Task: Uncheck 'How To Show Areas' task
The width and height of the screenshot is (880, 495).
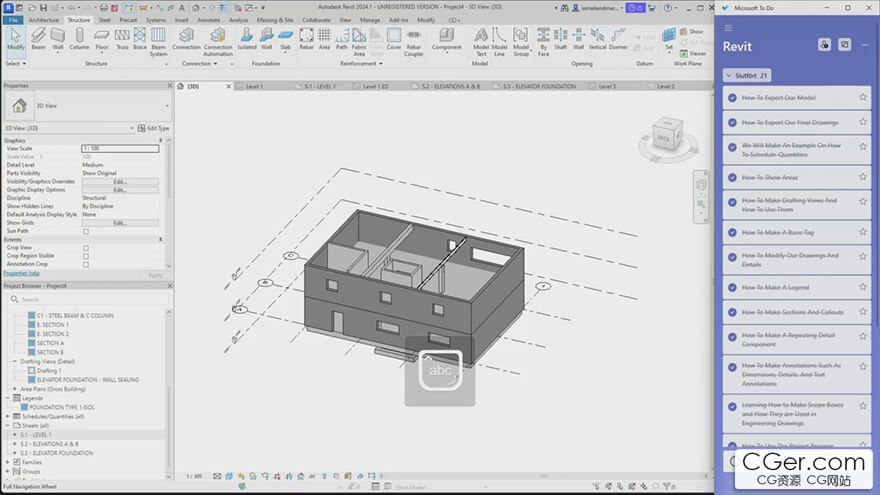Action: pos(732,177)
